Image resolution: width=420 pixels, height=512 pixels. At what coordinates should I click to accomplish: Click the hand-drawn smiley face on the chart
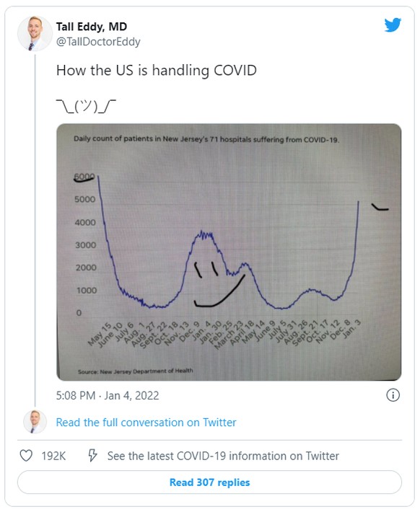(x=219, y=284)
